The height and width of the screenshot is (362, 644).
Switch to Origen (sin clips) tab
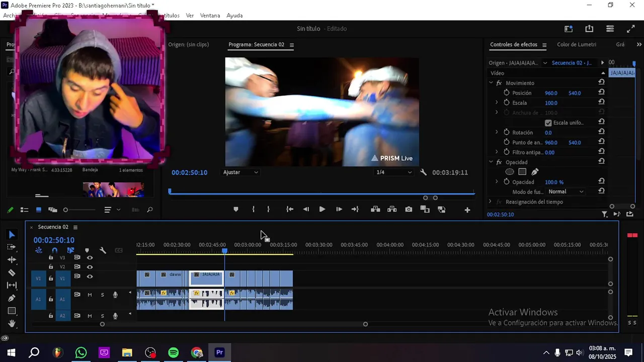pos(188,45)
